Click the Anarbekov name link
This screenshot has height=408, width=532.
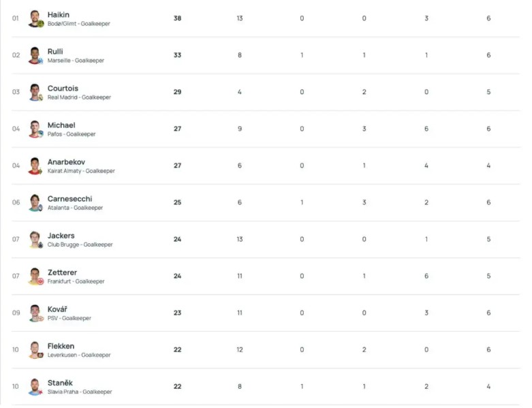pos(66,161)
